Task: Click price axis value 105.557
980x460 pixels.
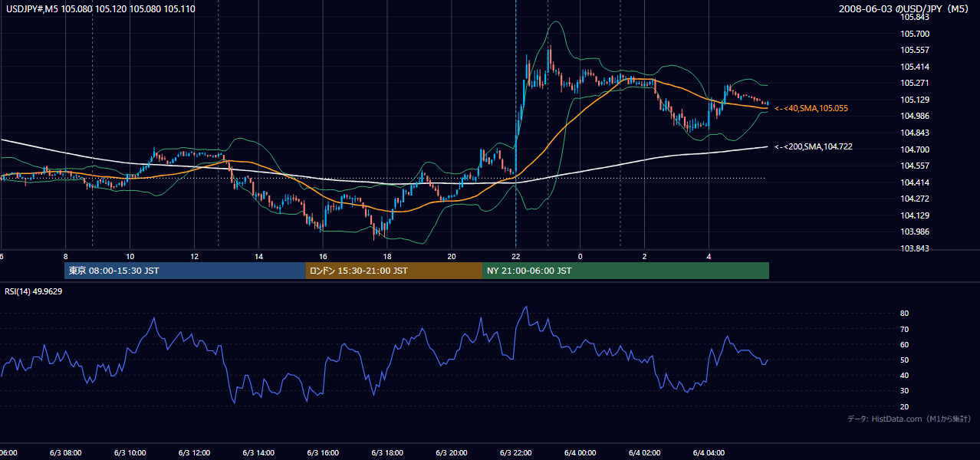Action: tap(914, 51)
